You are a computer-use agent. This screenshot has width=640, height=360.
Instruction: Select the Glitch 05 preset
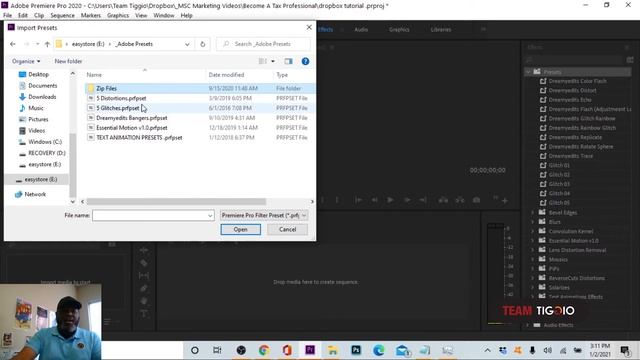click(x=559, y=203)
